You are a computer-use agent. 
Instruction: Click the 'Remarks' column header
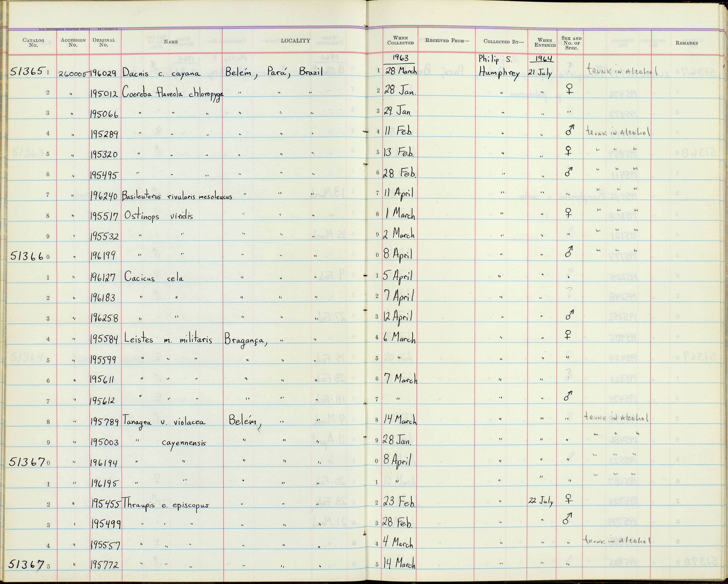687,43
